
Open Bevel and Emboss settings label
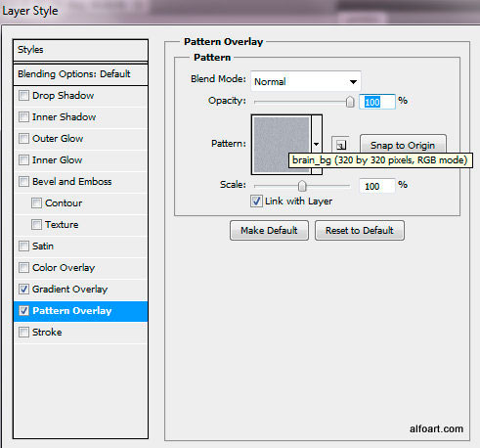(72, 182)
